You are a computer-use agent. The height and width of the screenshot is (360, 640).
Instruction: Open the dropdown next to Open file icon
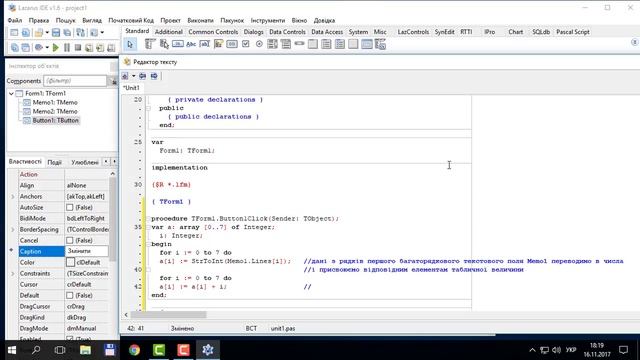[47, 33]
